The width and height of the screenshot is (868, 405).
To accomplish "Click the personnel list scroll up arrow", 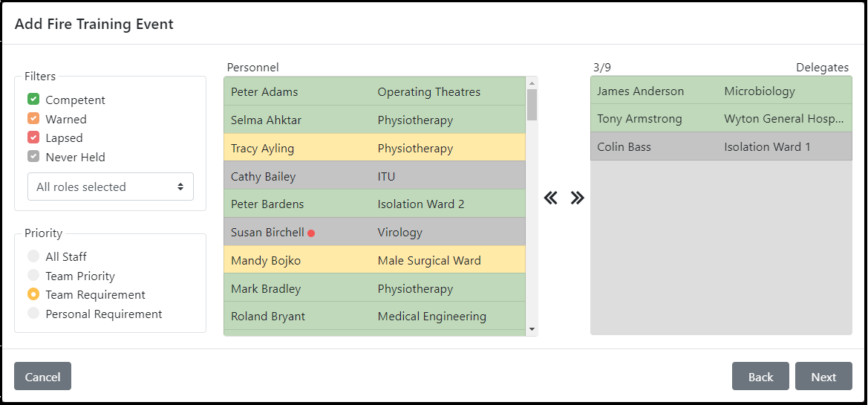I will [532, 82].
